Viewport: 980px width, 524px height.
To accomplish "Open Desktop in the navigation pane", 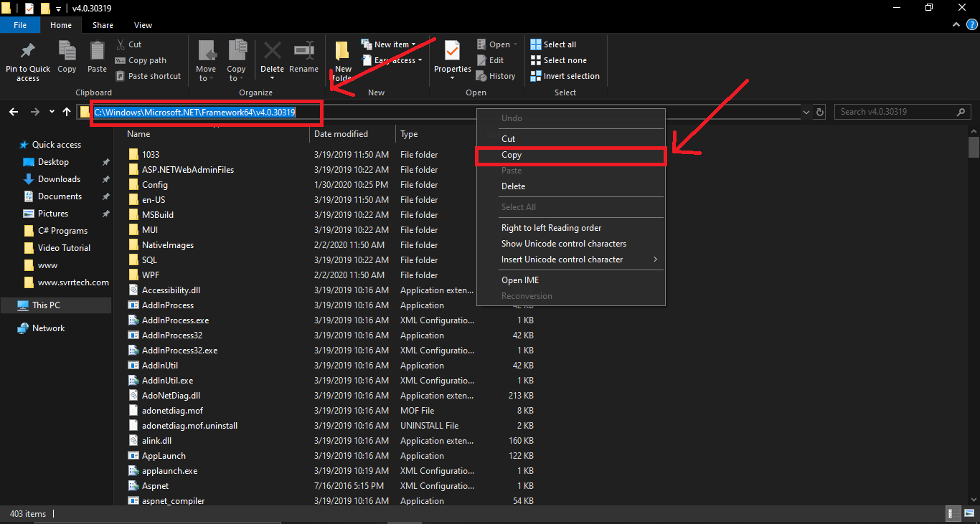I will click(53, 162).
